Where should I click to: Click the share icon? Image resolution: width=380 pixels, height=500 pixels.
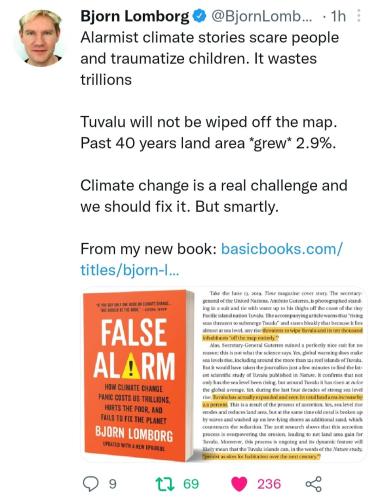[x=314, y=484]
